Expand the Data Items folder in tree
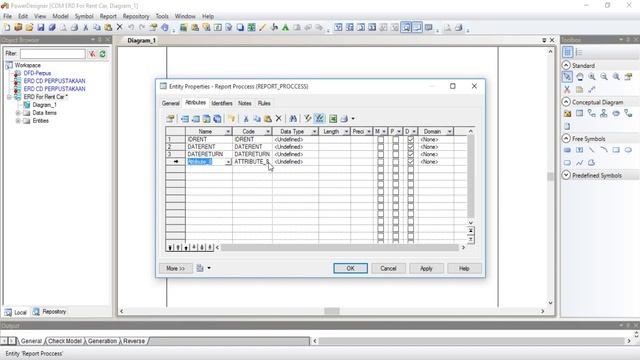 [18, 113]
